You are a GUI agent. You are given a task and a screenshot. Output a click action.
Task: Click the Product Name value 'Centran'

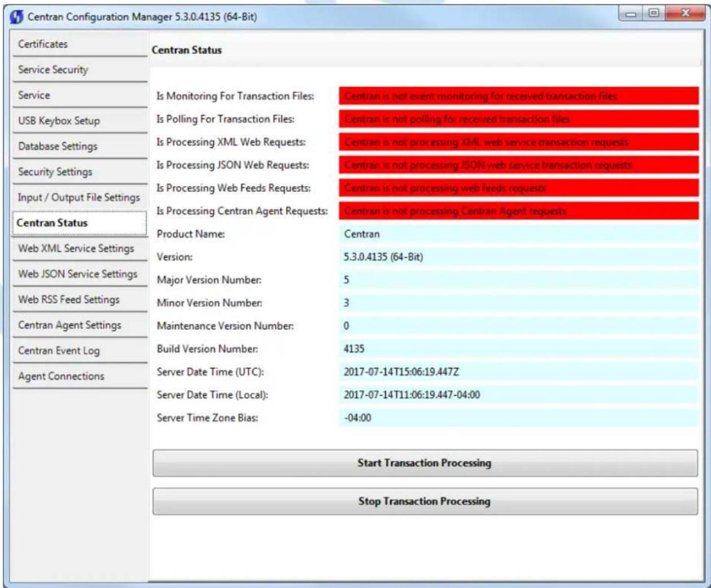coord(518,234)
